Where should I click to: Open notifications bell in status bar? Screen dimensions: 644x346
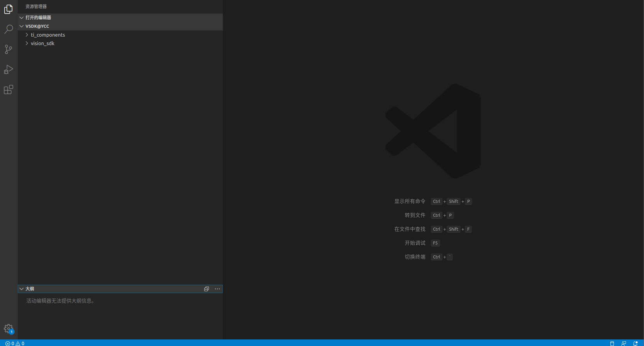point(635,343)
